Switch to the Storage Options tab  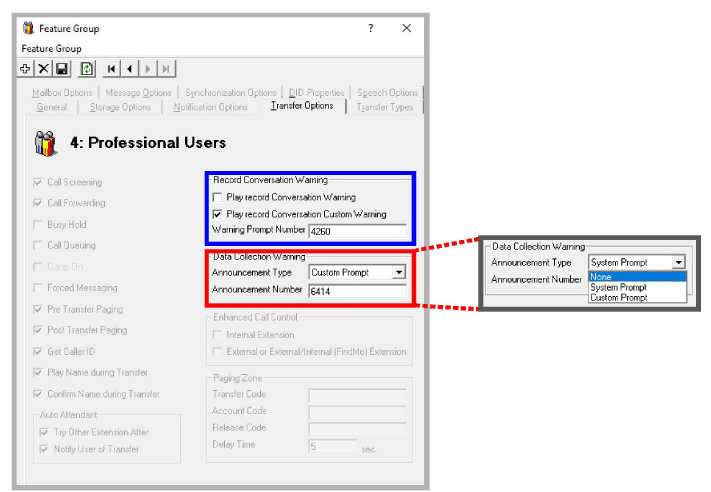[x=120, y=107]
